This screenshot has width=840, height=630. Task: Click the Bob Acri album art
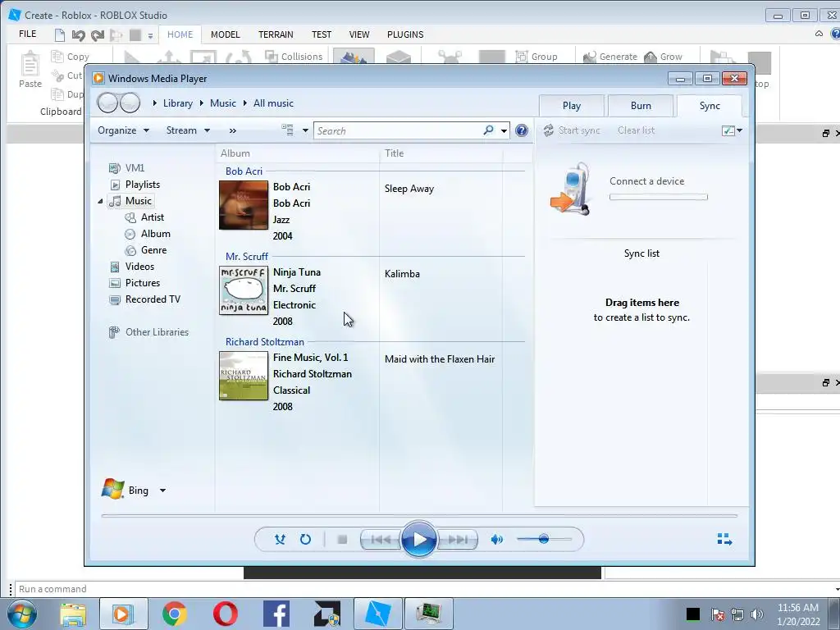pos(244,205)
